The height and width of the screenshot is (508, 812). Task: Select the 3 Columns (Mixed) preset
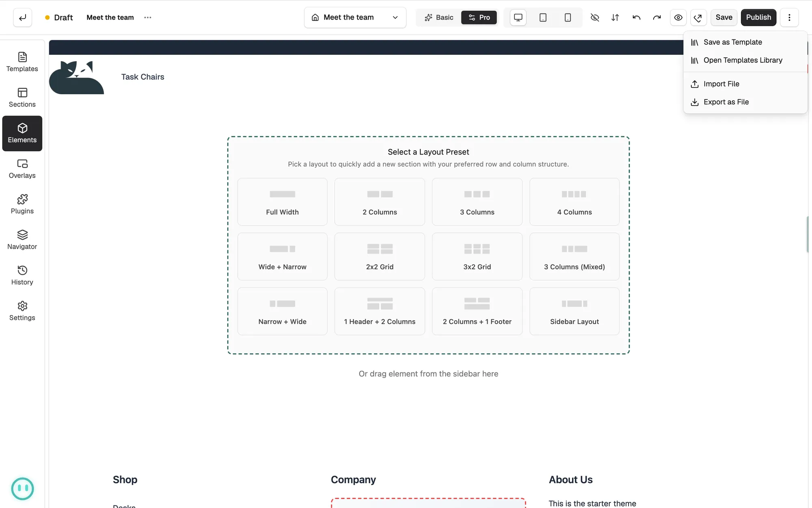pyautogui.click(x=574, y=256)
